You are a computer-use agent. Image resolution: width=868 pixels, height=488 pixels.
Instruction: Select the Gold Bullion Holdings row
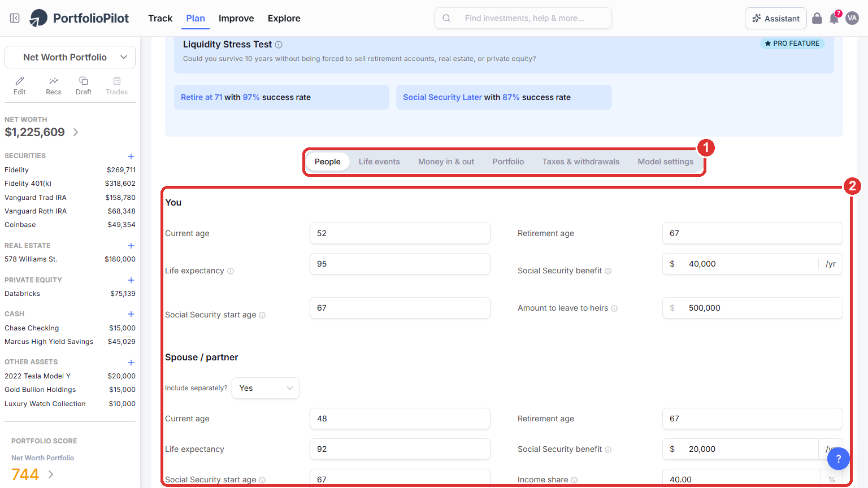tap(70, 390)
